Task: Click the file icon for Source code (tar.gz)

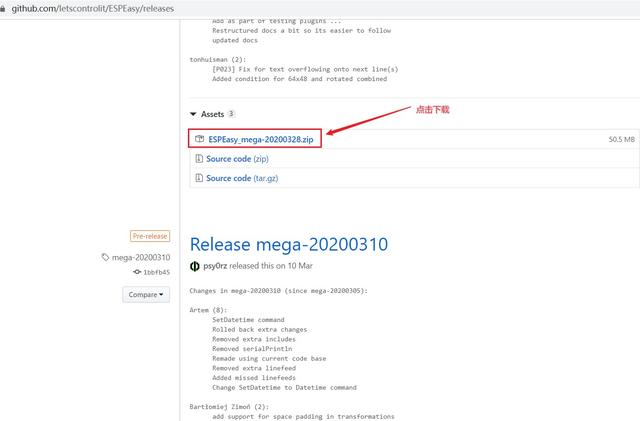Action: tap(199, 178)
